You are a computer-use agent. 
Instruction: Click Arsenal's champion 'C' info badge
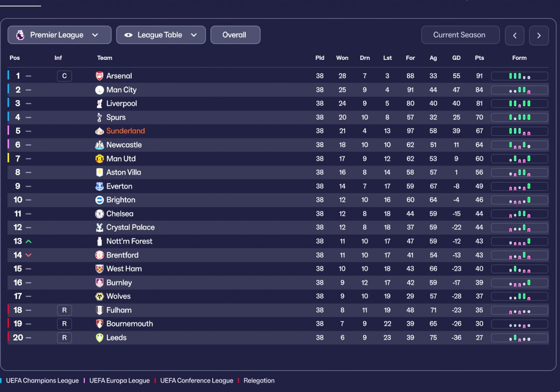point(64,76)
